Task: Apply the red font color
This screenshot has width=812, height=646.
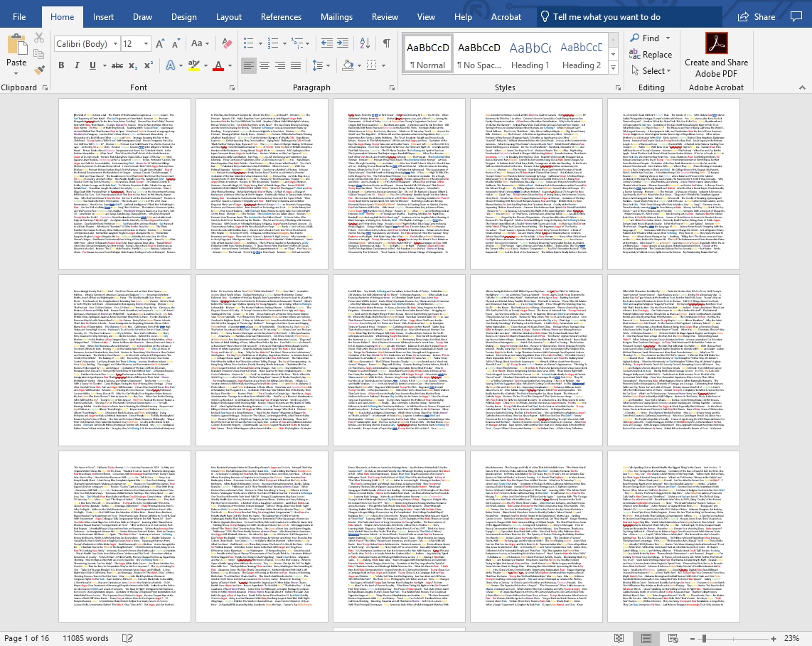Action: 218,66
